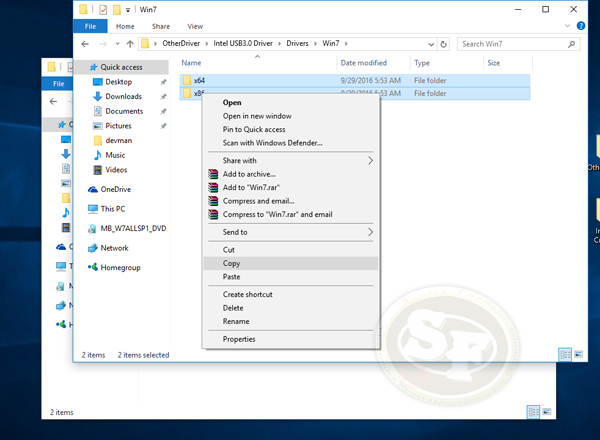Open address bar history dropdown
Screen dimensions: 600x440
pyautogui.click(x=431, y=44)
